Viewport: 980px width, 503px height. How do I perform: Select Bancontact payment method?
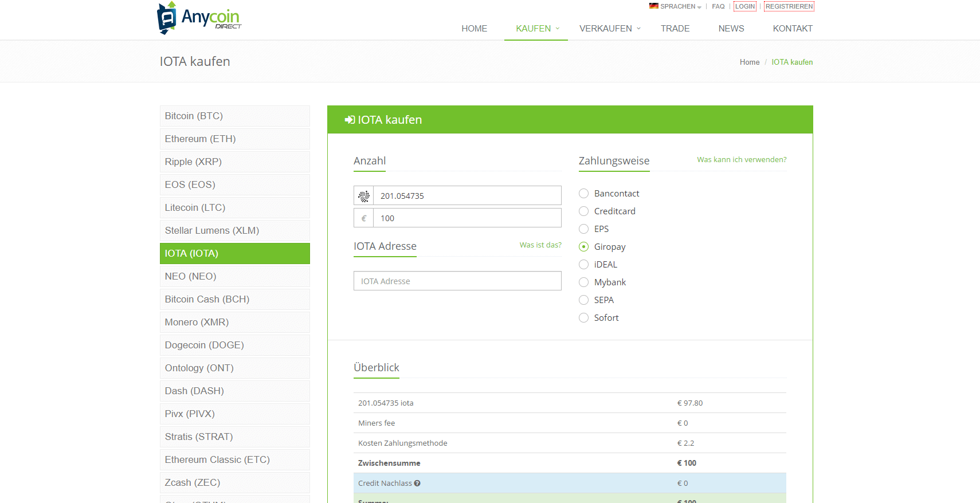point(583,194)
